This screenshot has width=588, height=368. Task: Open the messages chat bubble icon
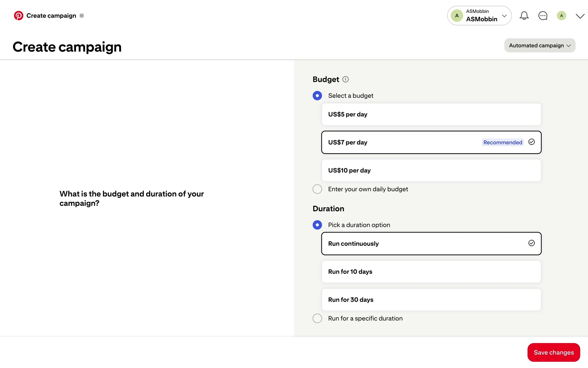tap(543, 16)
